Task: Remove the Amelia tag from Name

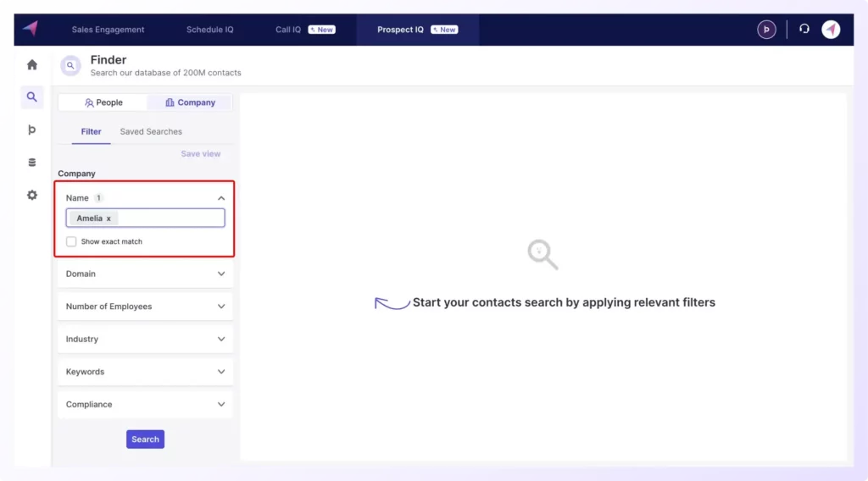Action: point(108,218)
